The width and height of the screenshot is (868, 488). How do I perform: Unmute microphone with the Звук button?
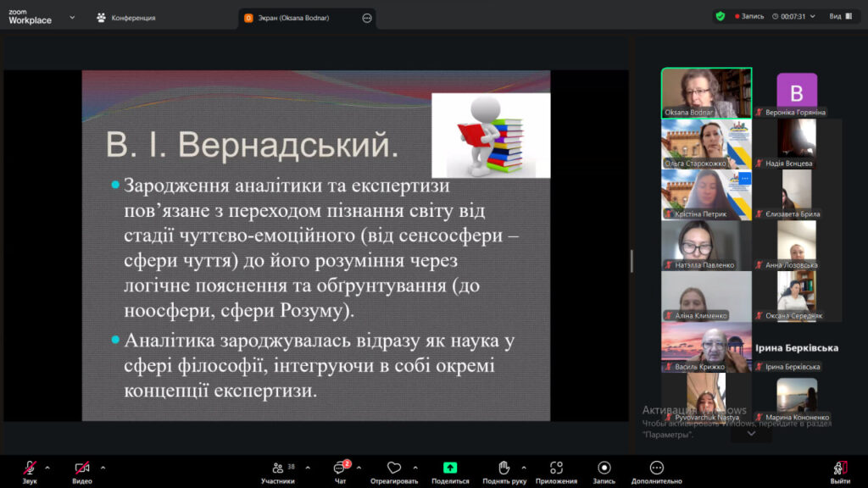[x=30, y=468]
